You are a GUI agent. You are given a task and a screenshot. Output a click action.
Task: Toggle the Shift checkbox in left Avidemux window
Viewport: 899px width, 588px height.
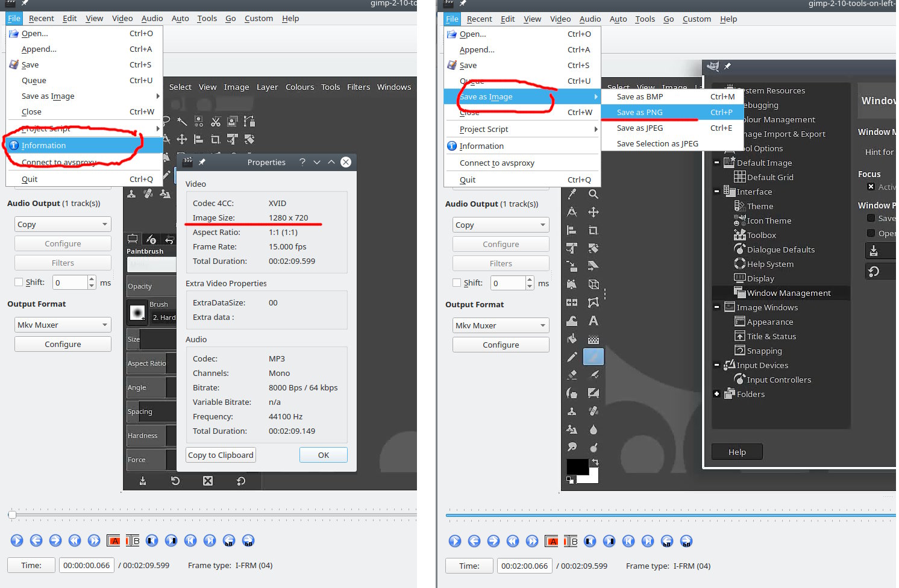(19, 282)
